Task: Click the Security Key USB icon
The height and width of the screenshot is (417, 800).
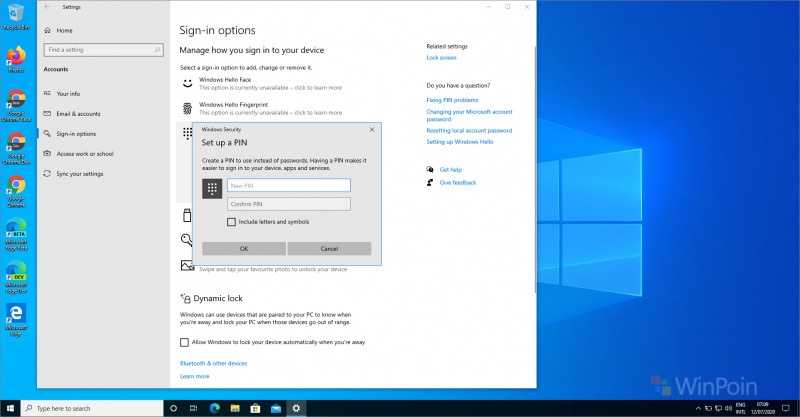Action: click(x=187, y=215)
